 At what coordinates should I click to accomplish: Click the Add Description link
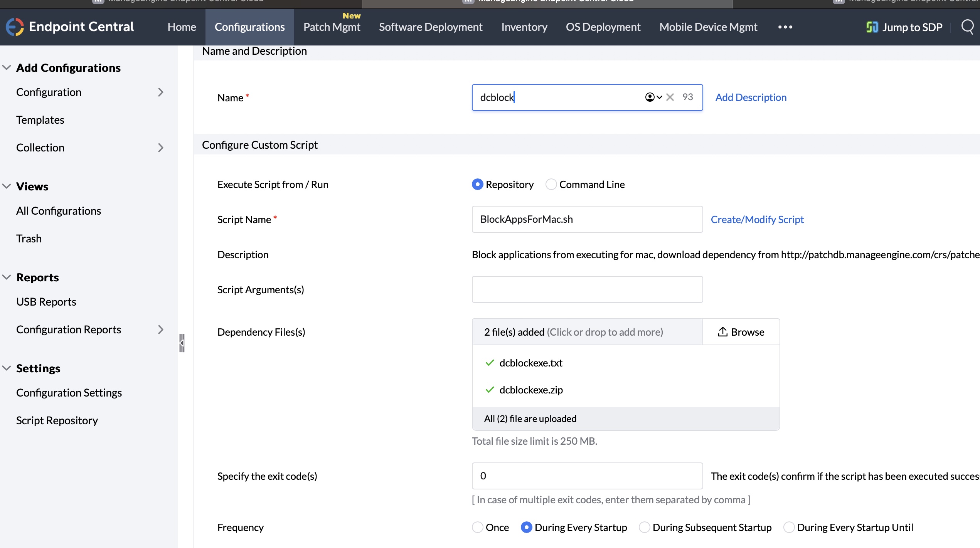[751, 97]
